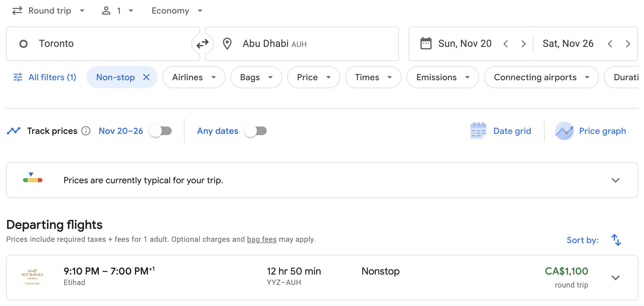Image resolution: width=644 pixels, height=306 pixels.
Task: Open the Price graph view
Action: pyautogui.click(x=591, y=131)
